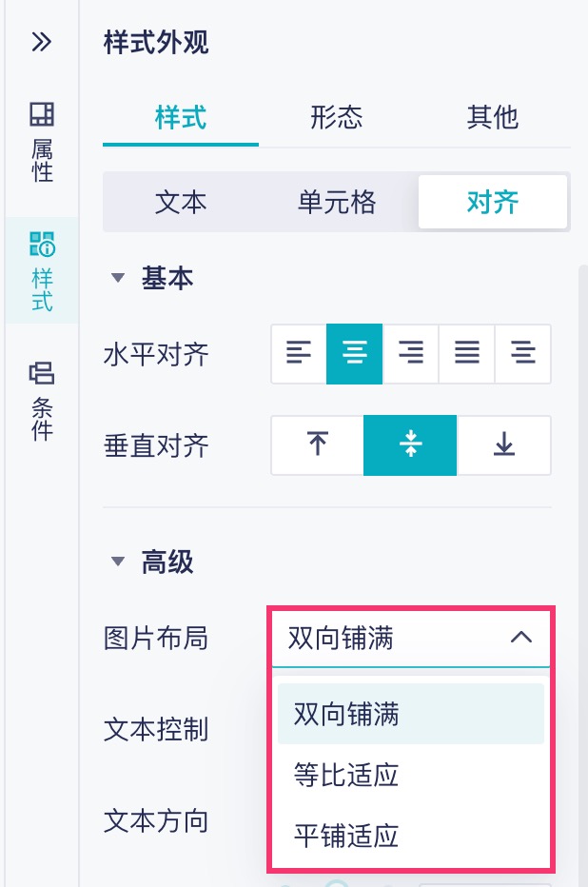
Task: Set horizontal alignment to left
Action: (x=299, y=353)
